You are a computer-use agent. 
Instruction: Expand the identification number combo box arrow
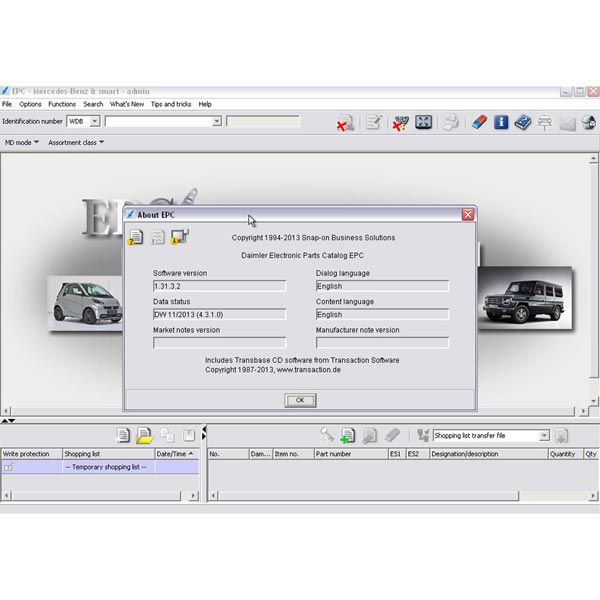tap(217, 121)
